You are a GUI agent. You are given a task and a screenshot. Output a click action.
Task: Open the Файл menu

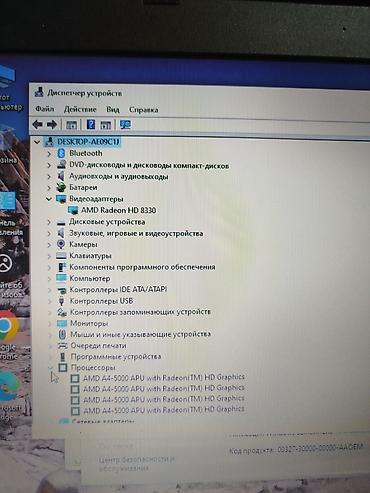click(x=45, y=109)
